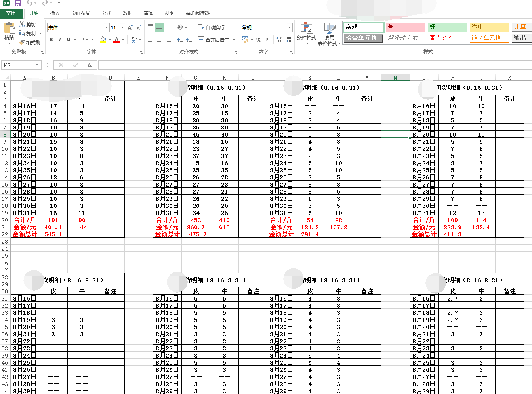Click the phonetic guide (wén) icon
This screenshot has width=532, height=394.
pos(133,40)
